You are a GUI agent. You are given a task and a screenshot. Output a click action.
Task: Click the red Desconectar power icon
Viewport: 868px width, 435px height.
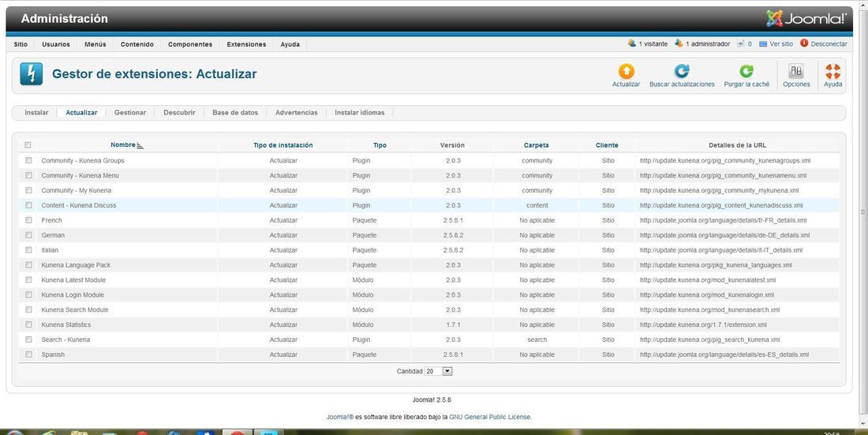coord(804,43)
